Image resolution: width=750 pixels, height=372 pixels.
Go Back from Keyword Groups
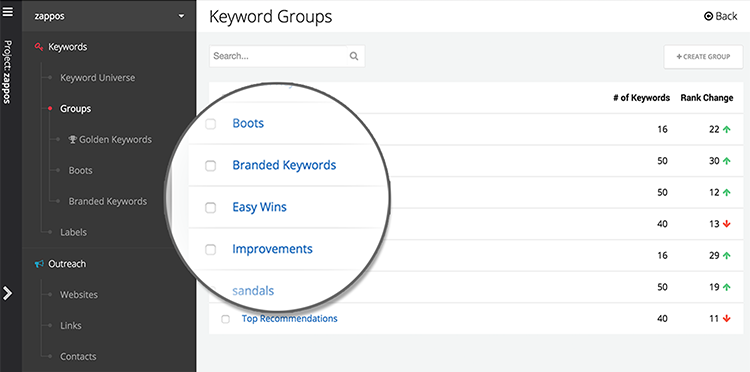pos(720,16)
